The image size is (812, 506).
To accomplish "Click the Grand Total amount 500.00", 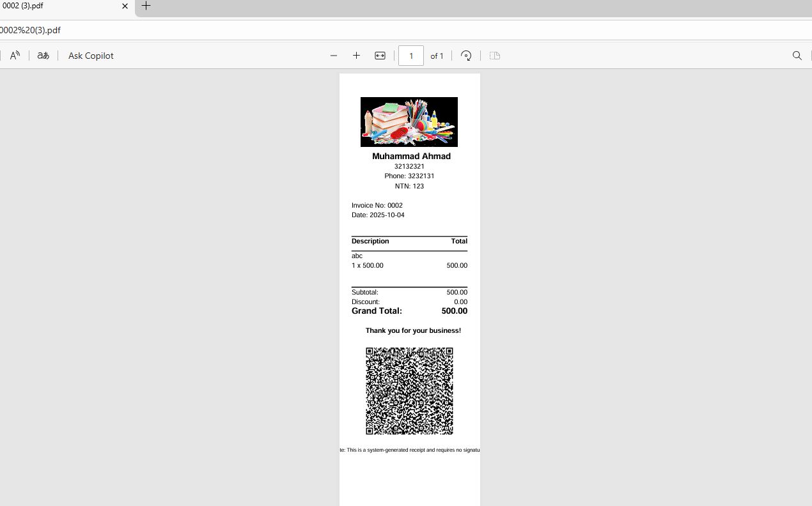I will point(454,311).
